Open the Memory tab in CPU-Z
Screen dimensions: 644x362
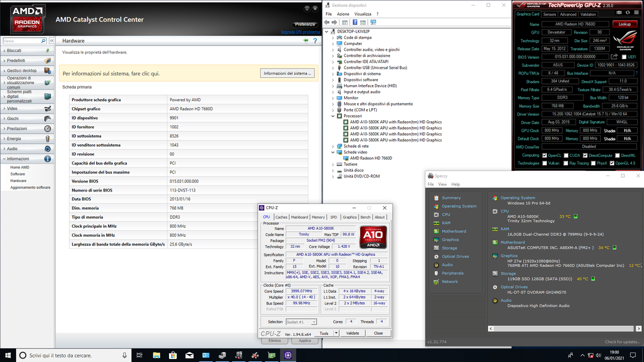[x=318, y=217]
